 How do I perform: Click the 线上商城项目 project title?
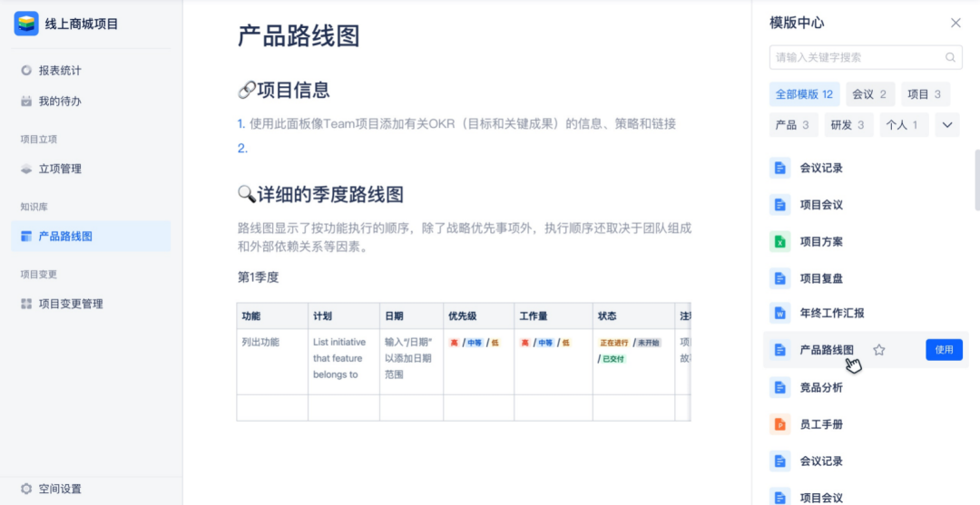pos(82,24)
